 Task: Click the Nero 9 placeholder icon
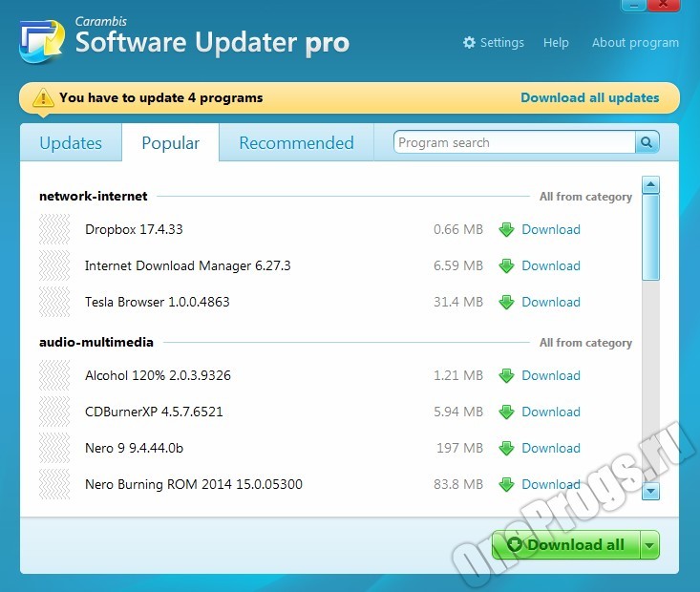54,448
